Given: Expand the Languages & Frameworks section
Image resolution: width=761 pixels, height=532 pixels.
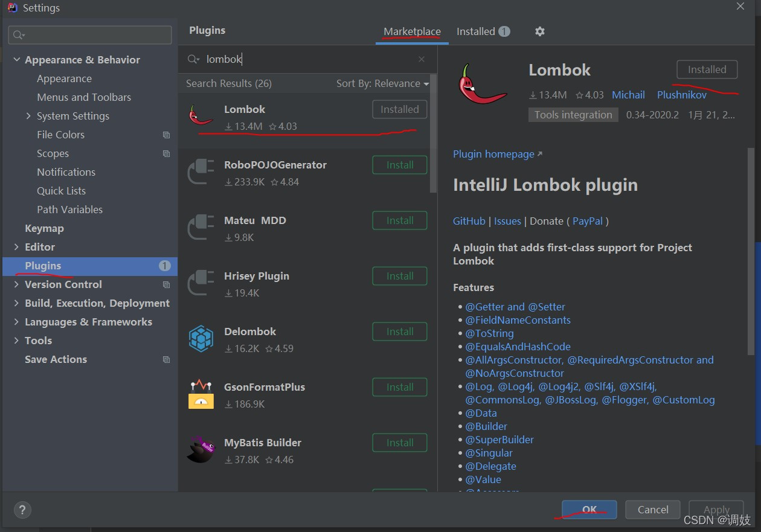Looking at the screenshot, I should (x=16, y=322).
